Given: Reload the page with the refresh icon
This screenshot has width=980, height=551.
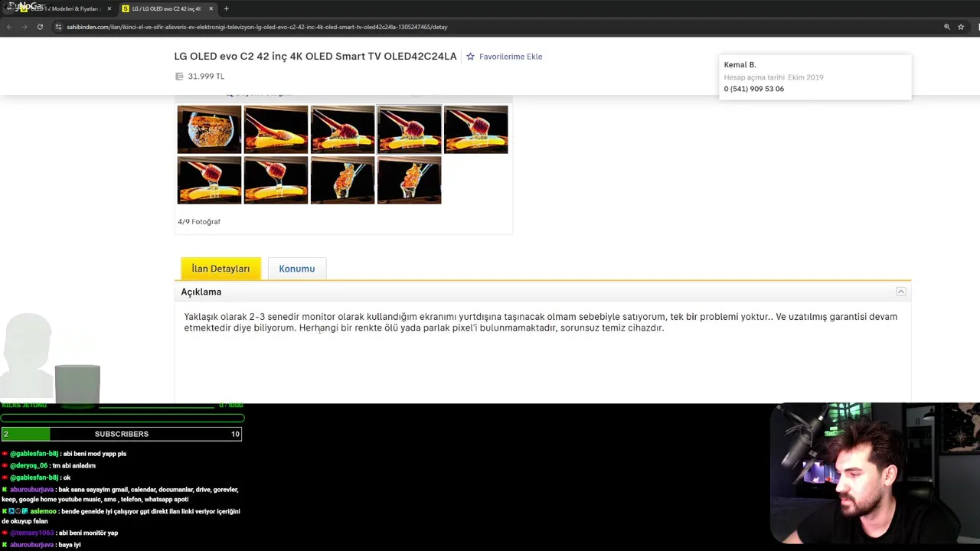Looking at the screenshot, I should coord(40,27).
